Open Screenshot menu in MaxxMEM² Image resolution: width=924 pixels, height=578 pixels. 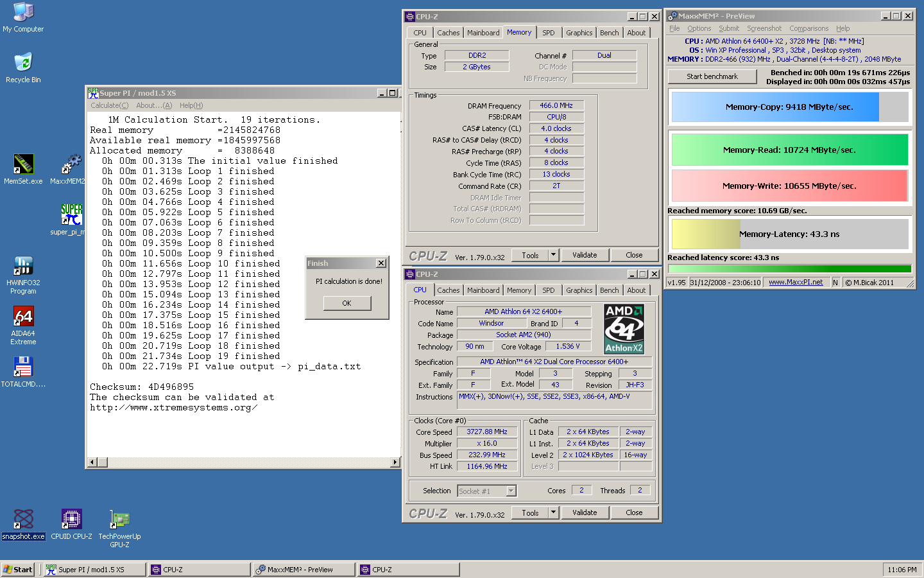(764, 28)
